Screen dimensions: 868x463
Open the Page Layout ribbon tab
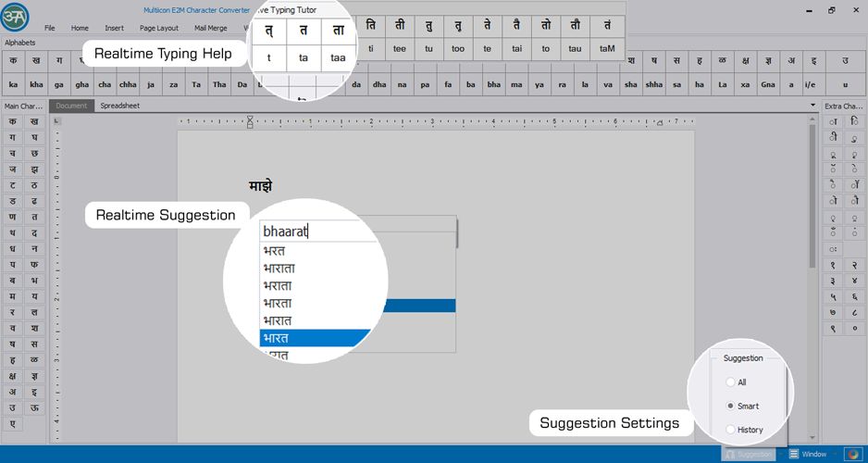tap(159, 28)
